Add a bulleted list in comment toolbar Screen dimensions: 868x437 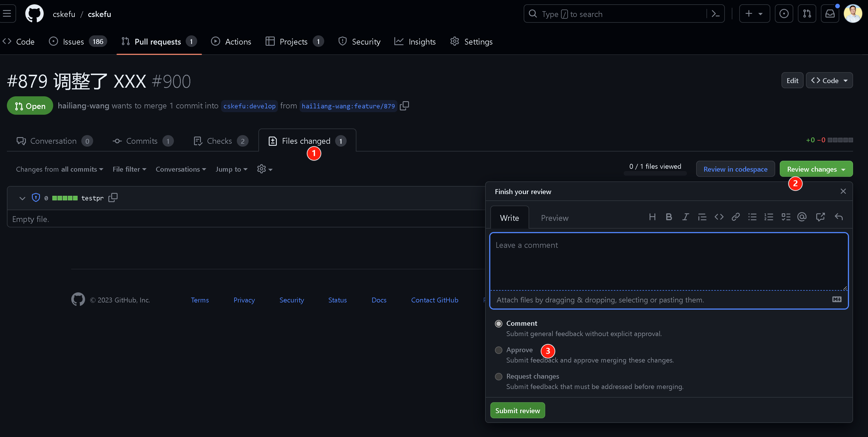coord(752,217)
